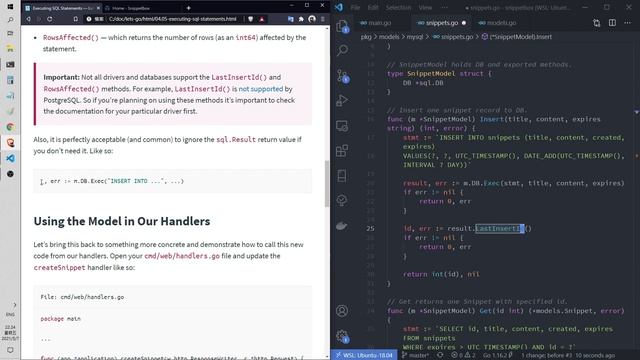The width and height of the screenshot is (640, 360).
Task: Open the browser extensions puzzle icon
Action: [301, 19]
